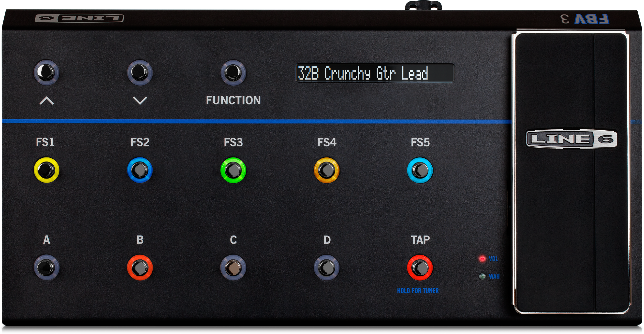The image size is (644, 334).
Task: Click the Line 6 logo top left
Action: pyautogui.click(x=79, y=18)
